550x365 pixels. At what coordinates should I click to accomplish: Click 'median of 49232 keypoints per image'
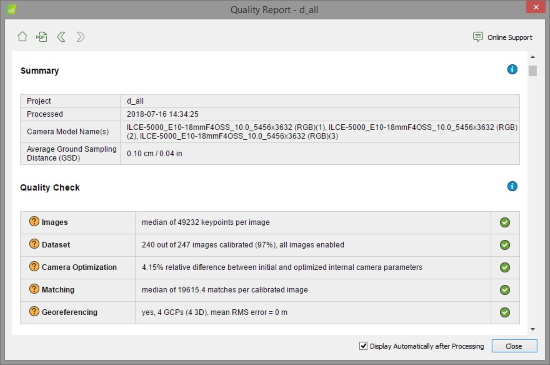click(206, 222)
